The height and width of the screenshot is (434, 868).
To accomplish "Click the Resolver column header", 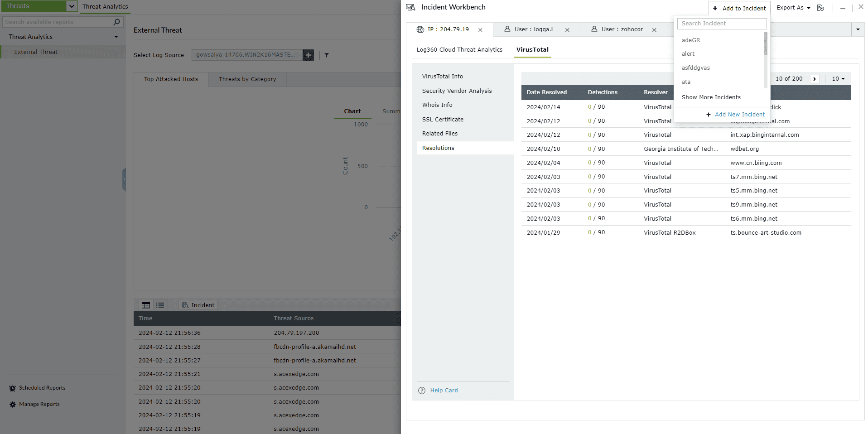I will point(656,92).
